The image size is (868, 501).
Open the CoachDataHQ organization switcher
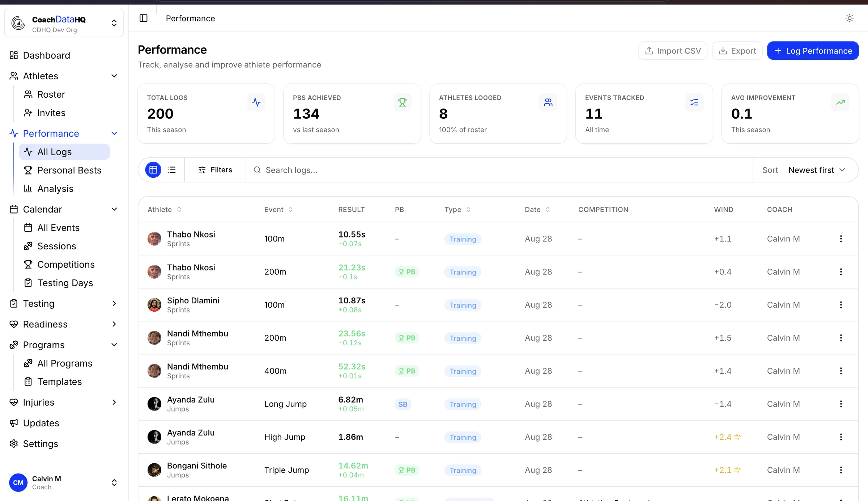[64, 23]
